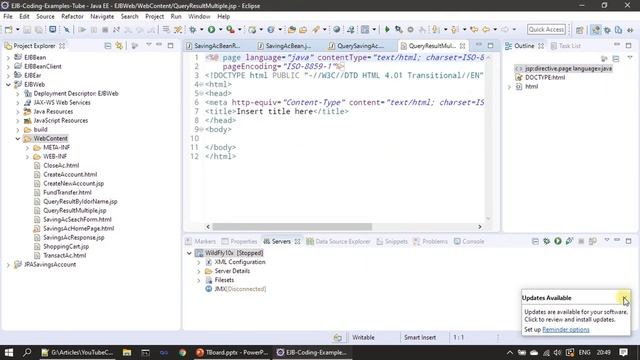The image size is (640, 360).
Task: Click the Run Last Tool red-green icon
Action: [231, 29]
